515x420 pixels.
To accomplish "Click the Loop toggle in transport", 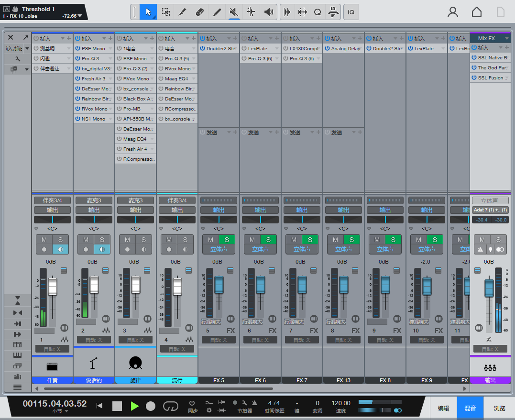I will [x=170, y=406].
